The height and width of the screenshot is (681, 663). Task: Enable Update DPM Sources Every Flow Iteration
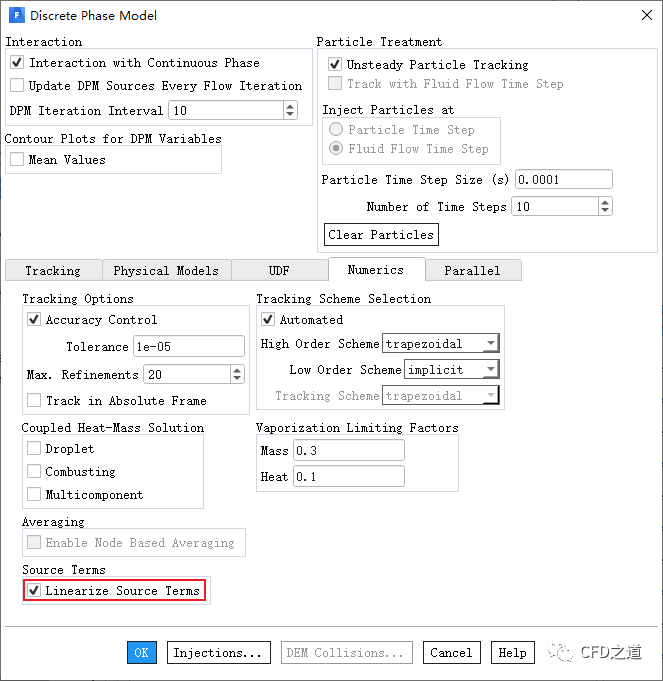(x=17, y=85)
